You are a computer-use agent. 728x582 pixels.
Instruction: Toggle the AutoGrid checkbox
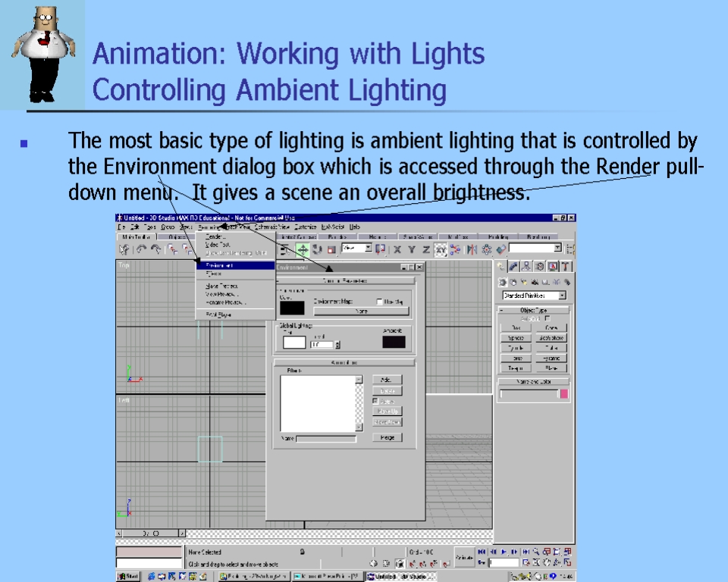547,318
